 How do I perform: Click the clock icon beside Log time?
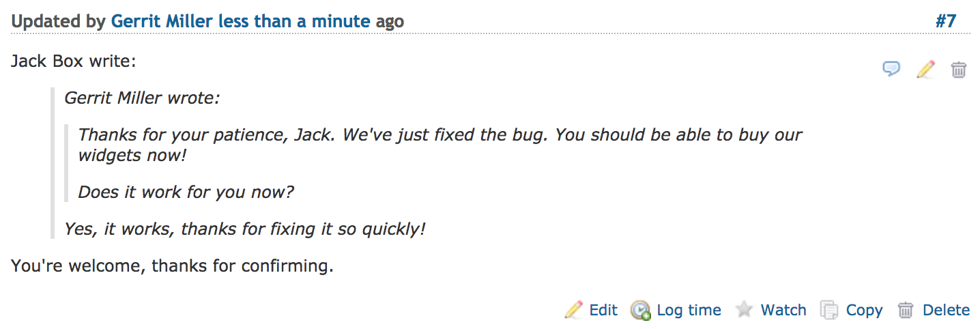tap(640, 310)
